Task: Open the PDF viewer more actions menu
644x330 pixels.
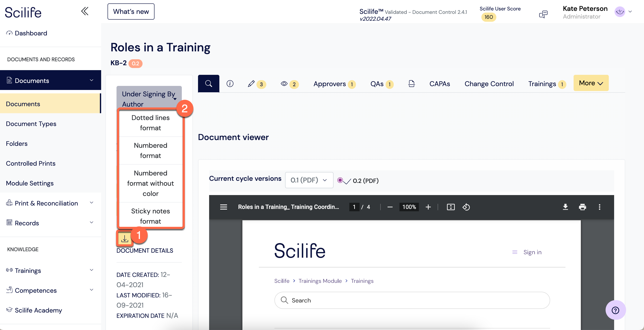Action: coord(599,207)
